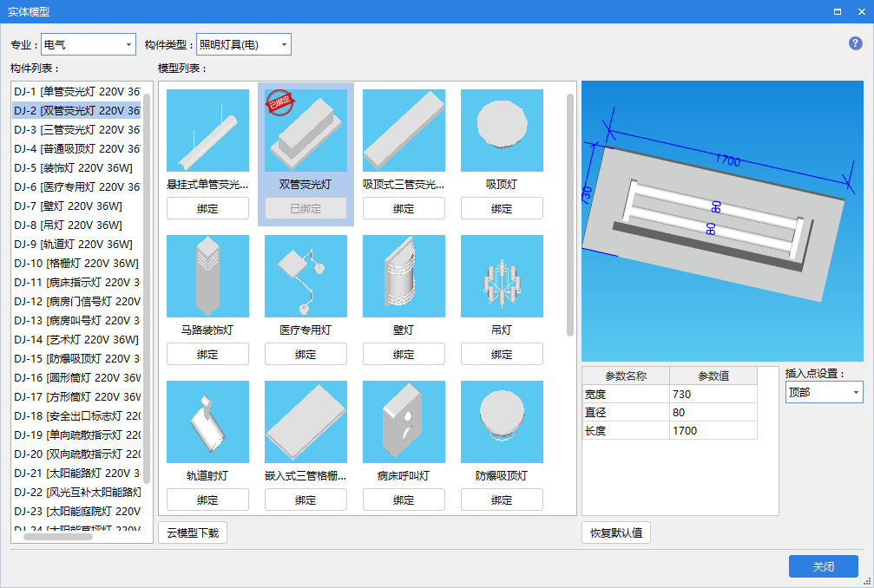Open the 插入点设置 dropdown set to 顶部
Image resolution: width=874 pixels, height=588 pixels.
coord(824,392)
